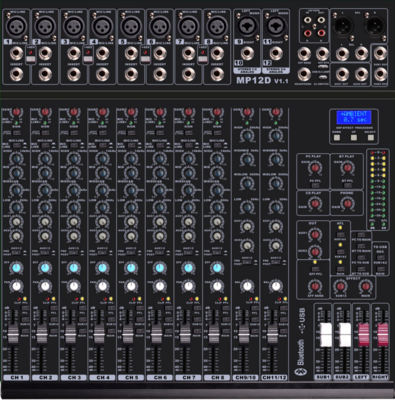Toggle +48V phantom switch between channels 1 and 2
The width and height of the screenshot is (395, 400).
pyautogui.click(x=31, y=59)
